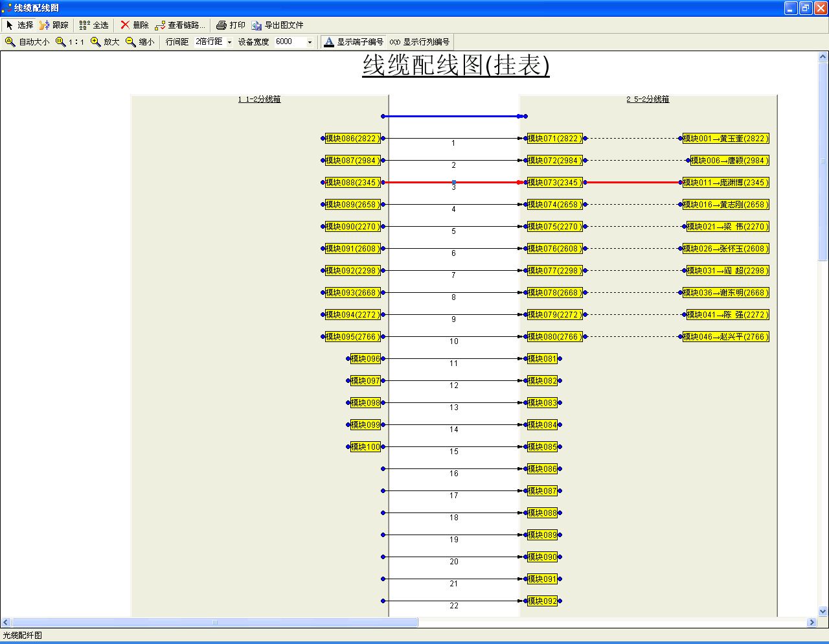
Task: Zoom out using 缩小
Action: coord(140,42)
